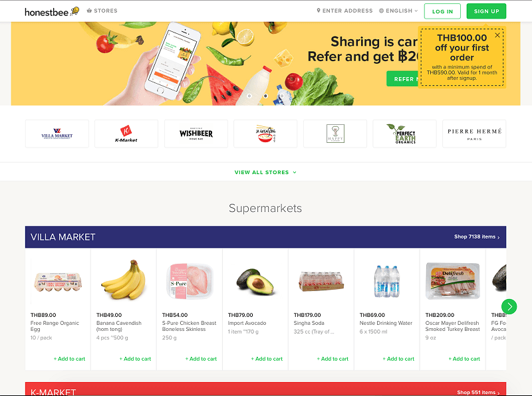
Task: Select the second banner carousel dot
Action: pos(265,96)
